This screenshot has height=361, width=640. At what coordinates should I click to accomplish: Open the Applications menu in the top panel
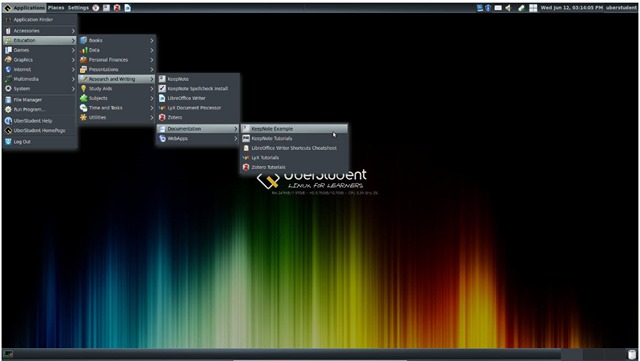pos(24,8)
